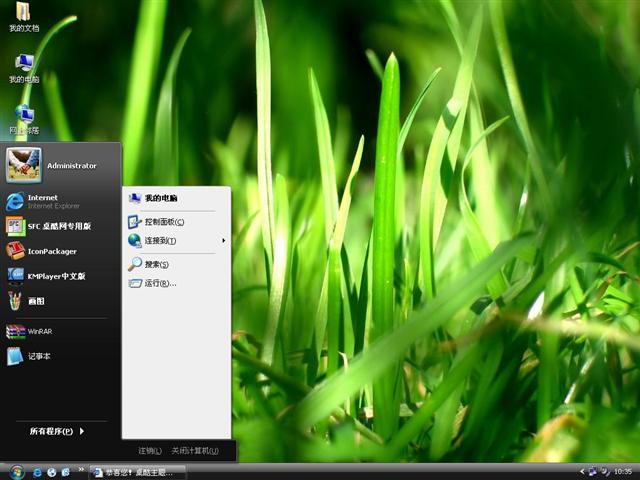The width and height of the screenshot is (640, 480).
Task: Click the 控制面板 icon
Action: (x=135, y=222)
